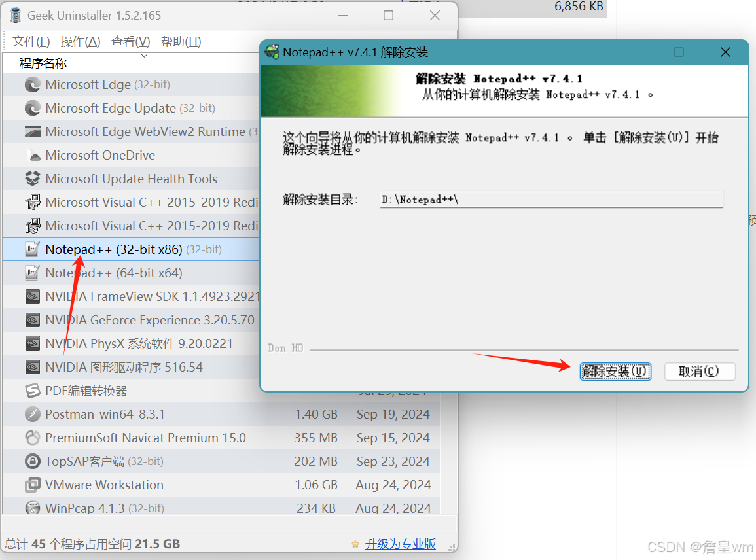Click the Aug 24, 2024 date for VMware
The height and width of the screenshot is (560, 756).
393,485
